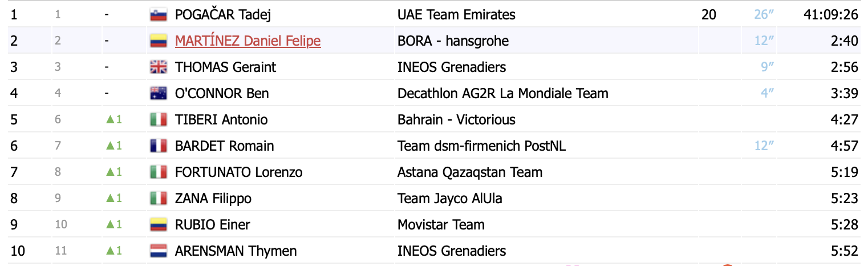Open BORA - hansgrohe team link
Image resolution: width=868 pixels, height=266 pixels.
[x=453, y=41]
